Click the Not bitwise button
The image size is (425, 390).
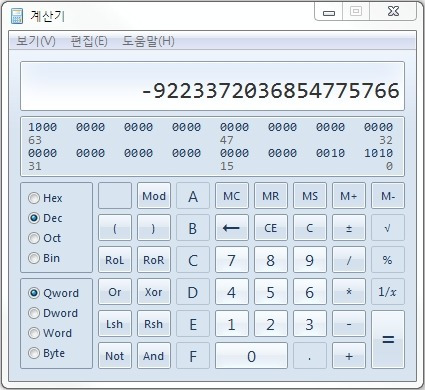pyautogui.click(x=115, y=356)
